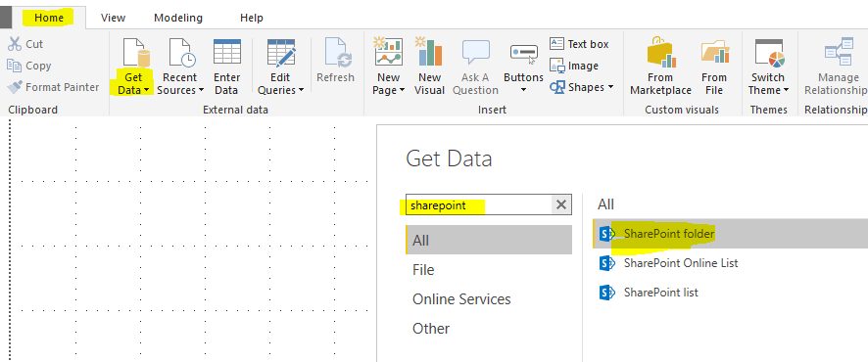Click the SharePoint folder connector icon
868x362 pixels.
tap(607, 233)
